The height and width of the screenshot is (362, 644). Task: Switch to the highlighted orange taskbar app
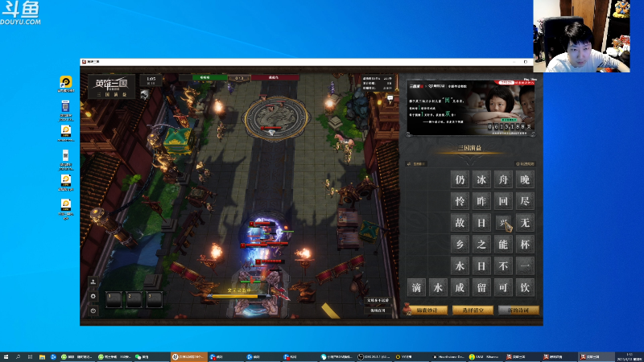tap(189, 357)
